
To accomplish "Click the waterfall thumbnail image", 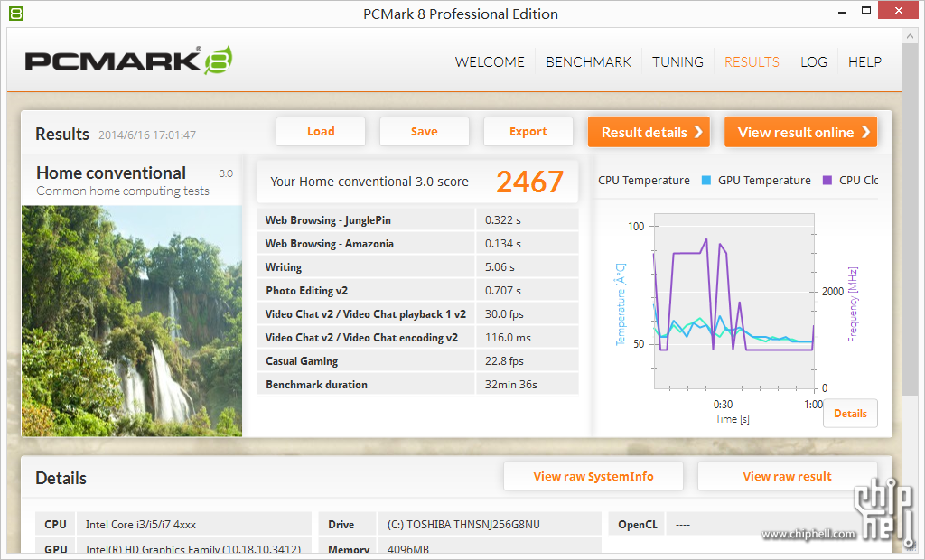I will click(x=132, y=321).
